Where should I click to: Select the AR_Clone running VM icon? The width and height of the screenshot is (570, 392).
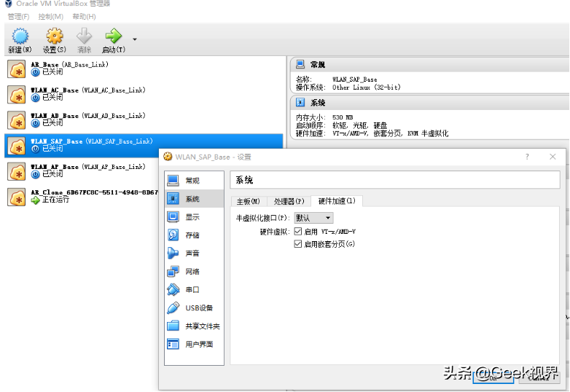tap(17, 197)
